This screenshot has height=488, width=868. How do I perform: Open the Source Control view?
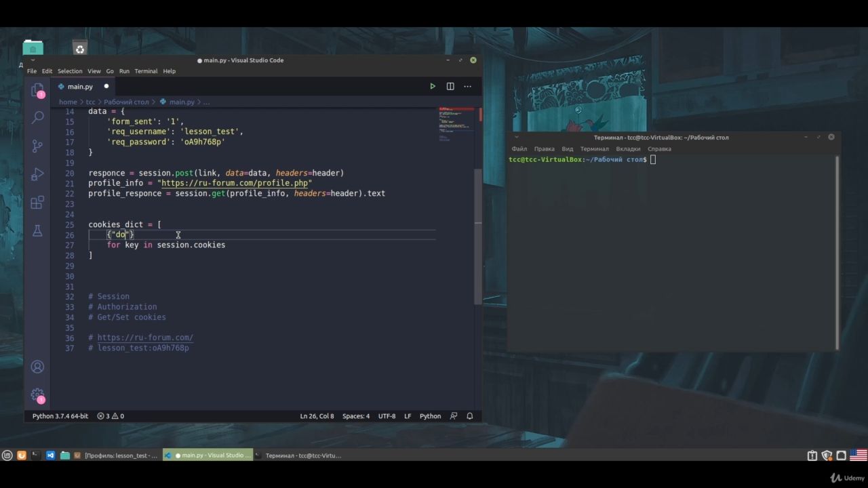37,146
